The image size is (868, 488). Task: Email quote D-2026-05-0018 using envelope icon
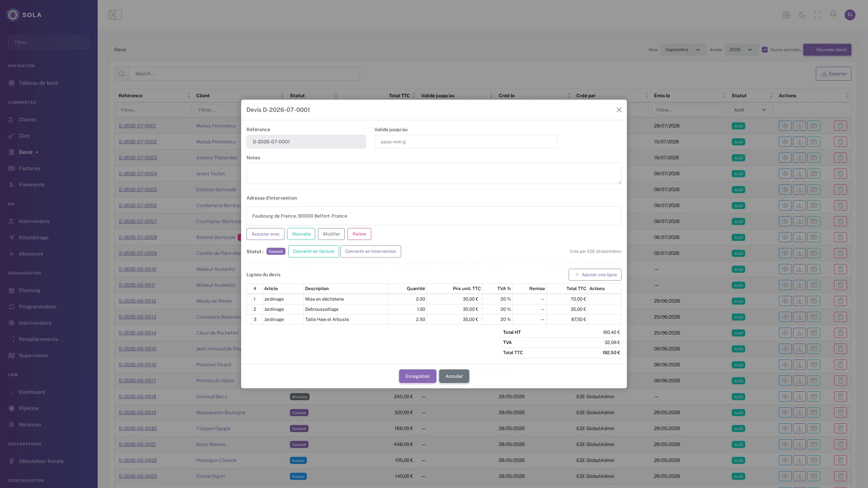coord(814,396)
